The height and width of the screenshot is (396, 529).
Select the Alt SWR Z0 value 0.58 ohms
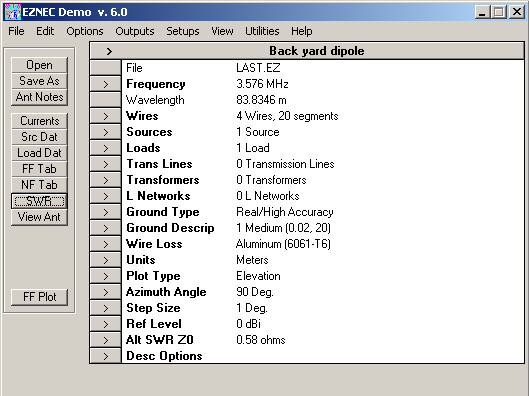pos(261,340)
